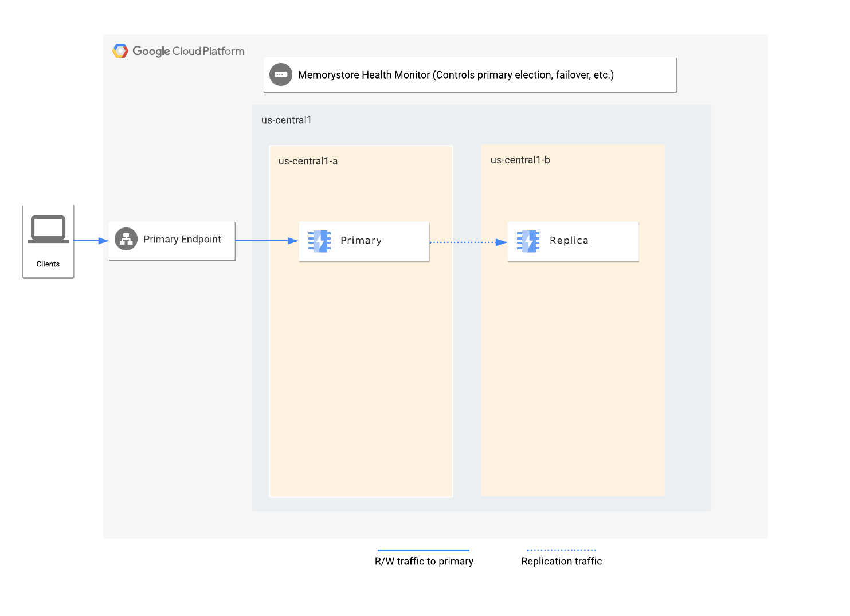
Task: Click the Google Cloud Platform hexagon logo
Action: tap(121, 50)
